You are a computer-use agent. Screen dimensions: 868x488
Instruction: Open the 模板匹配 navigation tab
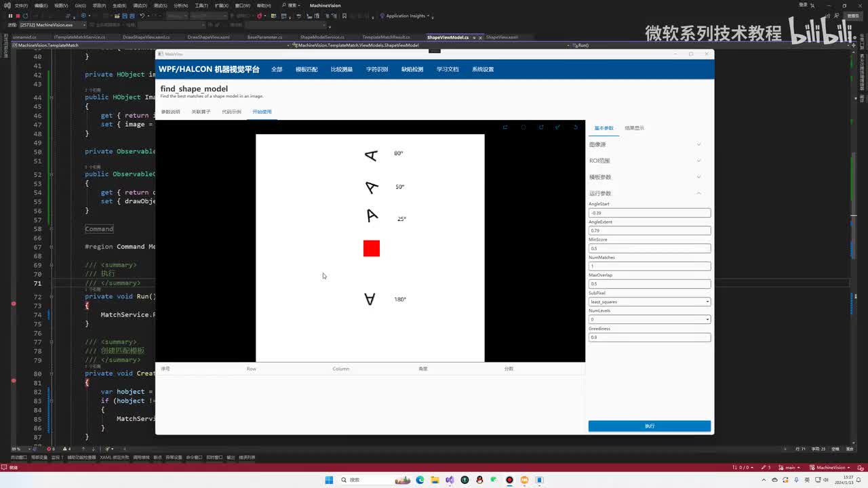click(x=307, y=69)
